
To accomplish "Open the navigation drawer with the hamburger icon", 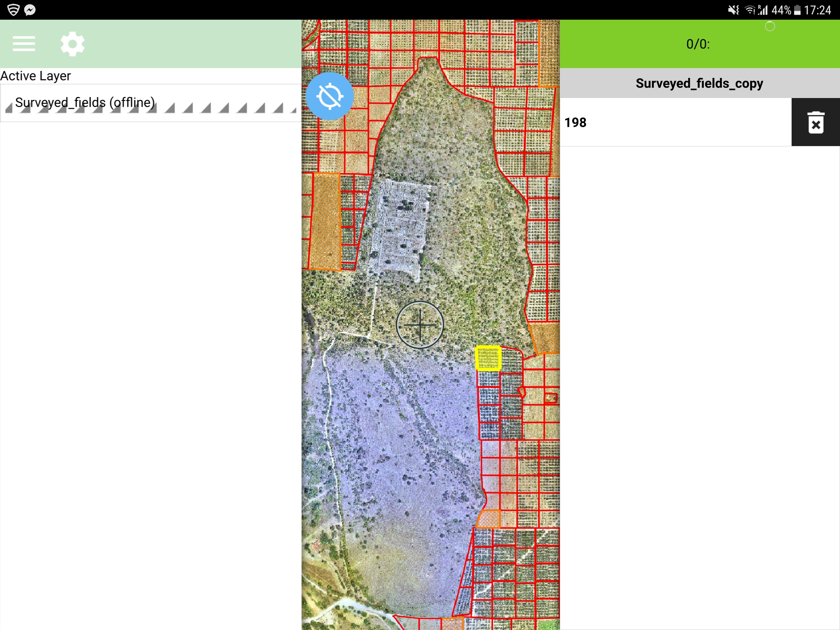I will 23,43.
